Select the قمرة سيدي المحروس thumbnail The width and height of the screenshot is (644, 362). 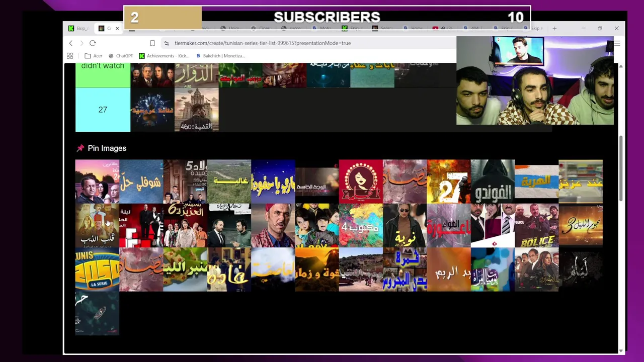pyautogui.click(x=405, y=269)
